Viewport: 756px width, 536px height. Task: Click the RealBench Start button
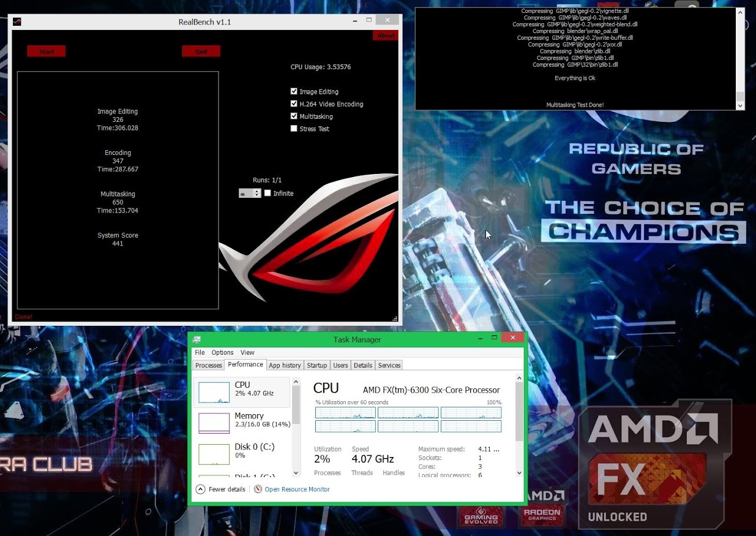pyautogui.click(x=46, y=51)
